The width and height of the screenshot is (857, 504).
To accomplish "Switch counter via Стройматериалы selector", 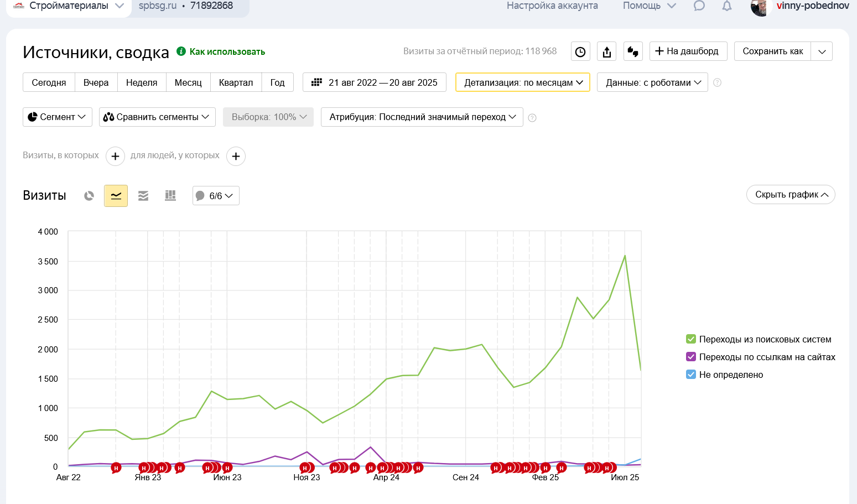I will pyautogui.click(x=69, y=6).
